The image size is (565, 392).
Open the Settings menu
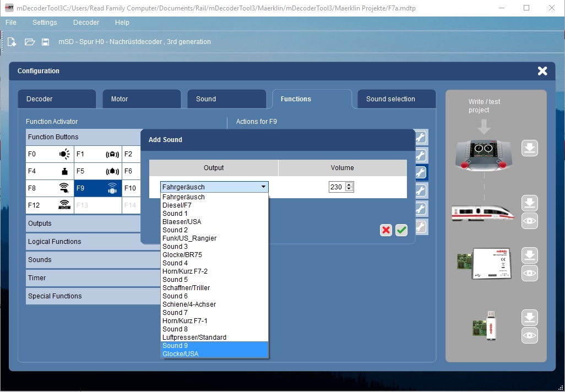45,23
